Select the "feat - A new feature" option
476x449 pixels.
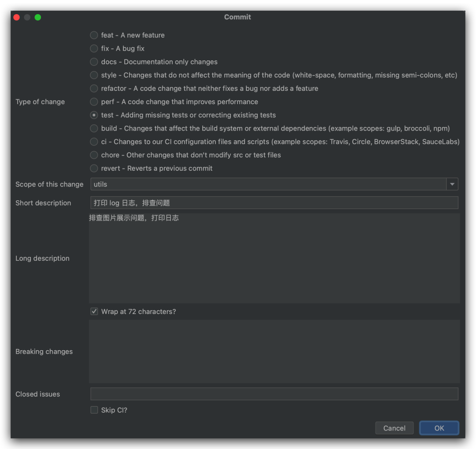pyautogui.click(x=94, y=35)
